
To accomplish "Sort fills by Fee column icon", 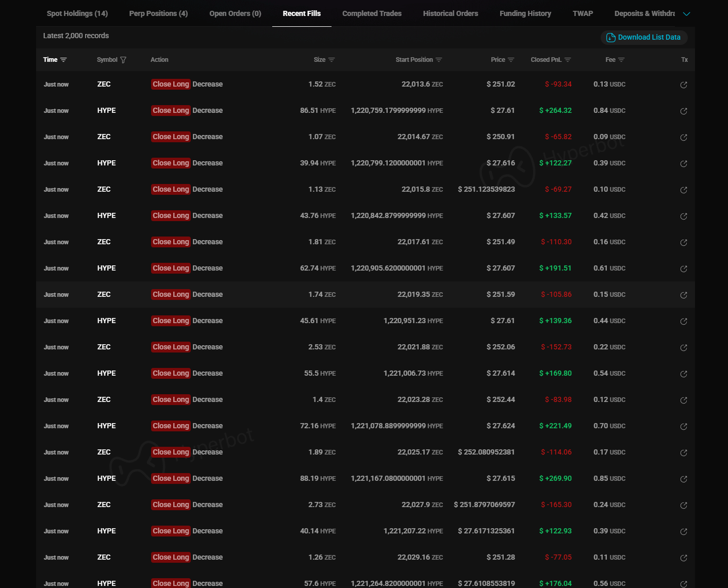I will click(621, 60).
